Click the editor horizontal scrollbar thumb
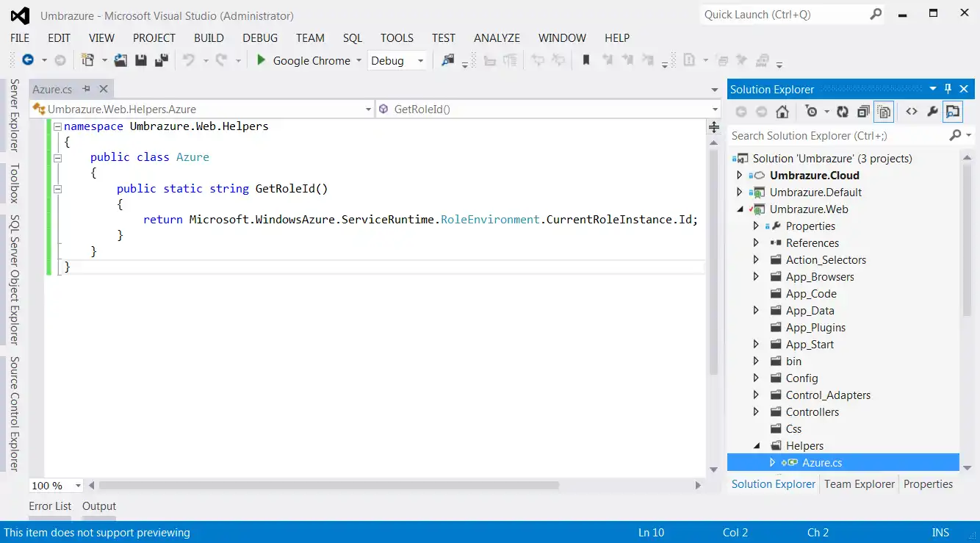Screen dimensions: 980x543 click(328, 486)
